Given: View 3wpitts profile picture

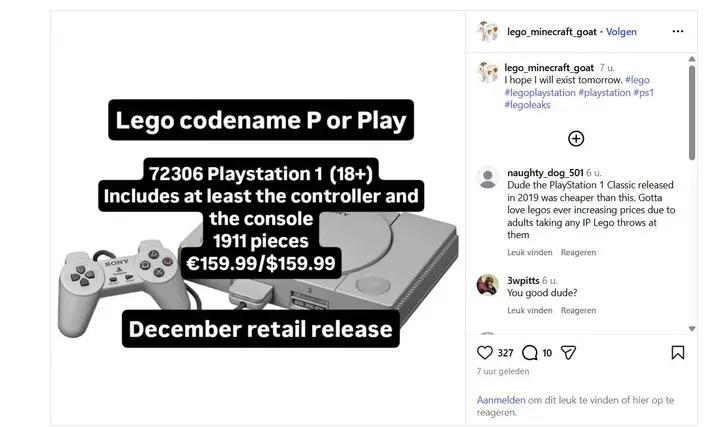Looking at the screenshot, I should 488,285.
